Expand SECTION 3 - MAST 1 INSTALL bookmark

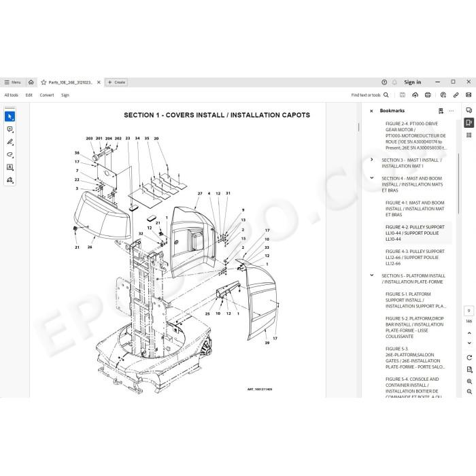point(372,160)
